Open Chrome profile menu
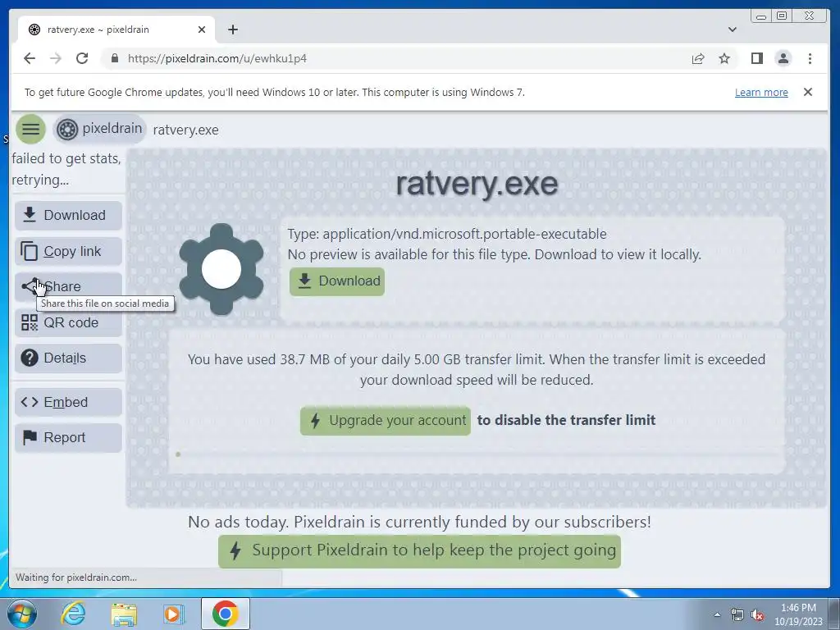Image resolution: width=840 pixels, height=630 pixels. (783, 58)
